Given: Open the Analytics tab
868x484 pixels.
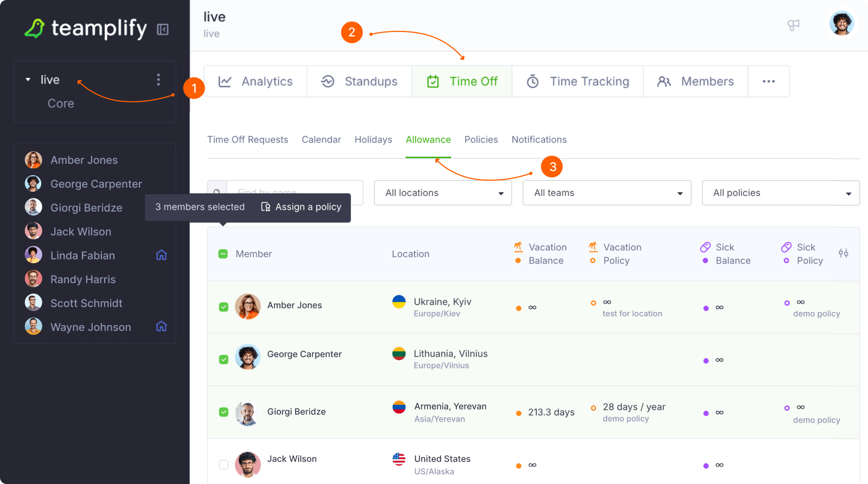Looking at the screenshot, I should click(x=256, y=81).
